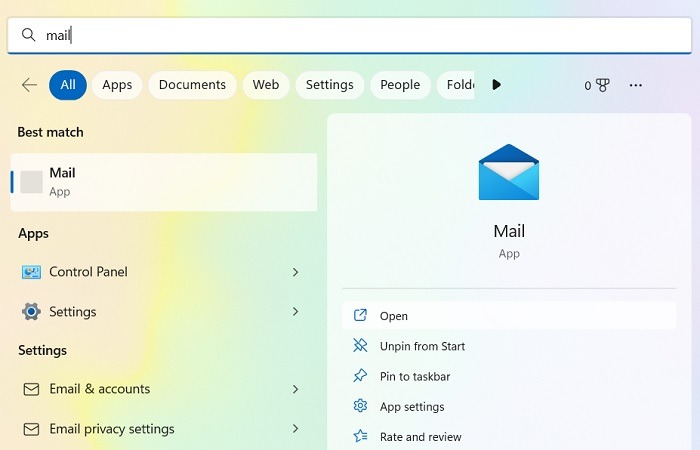The width and height of the screenshot is (700, 450).
Task: Click the Rate and review star icon
Action: [360, 436]
